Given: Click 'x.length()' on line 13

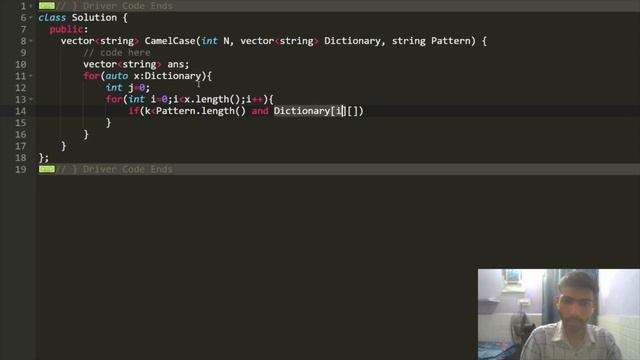Looking at the screenshot, I should tap(212, 99).
